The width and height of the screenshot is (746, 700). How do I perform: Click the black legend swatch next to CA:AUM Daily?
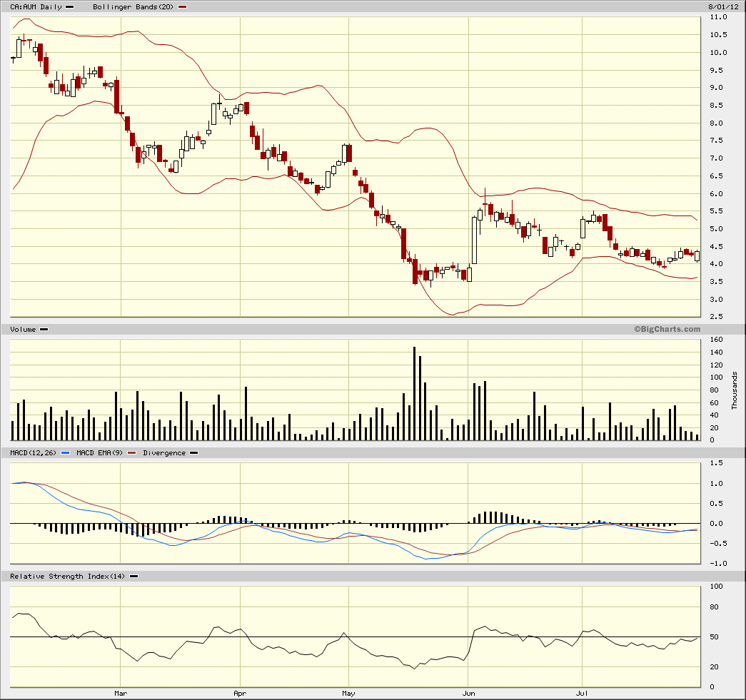69,7
